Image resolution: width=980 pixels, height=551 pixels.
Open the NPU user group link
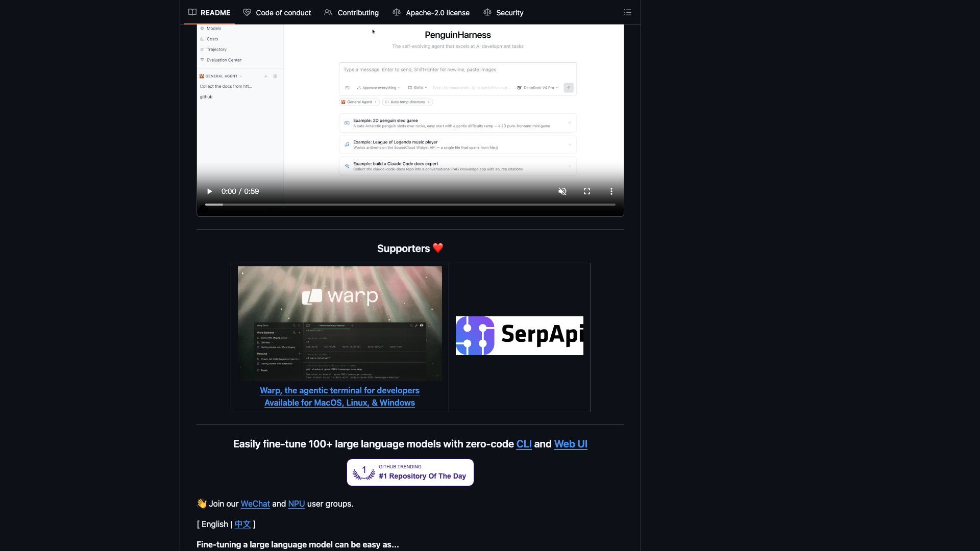pos(297,504)
